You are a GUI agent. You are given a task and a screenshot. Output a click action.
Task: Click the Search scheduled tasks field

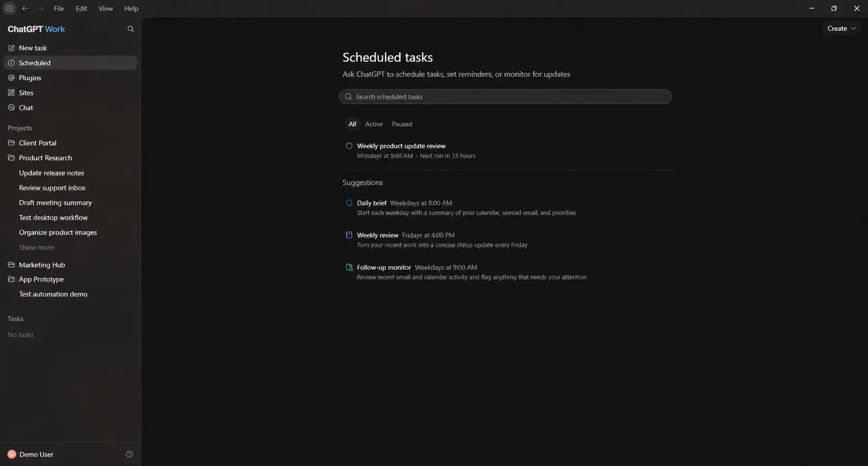(505, 97)
